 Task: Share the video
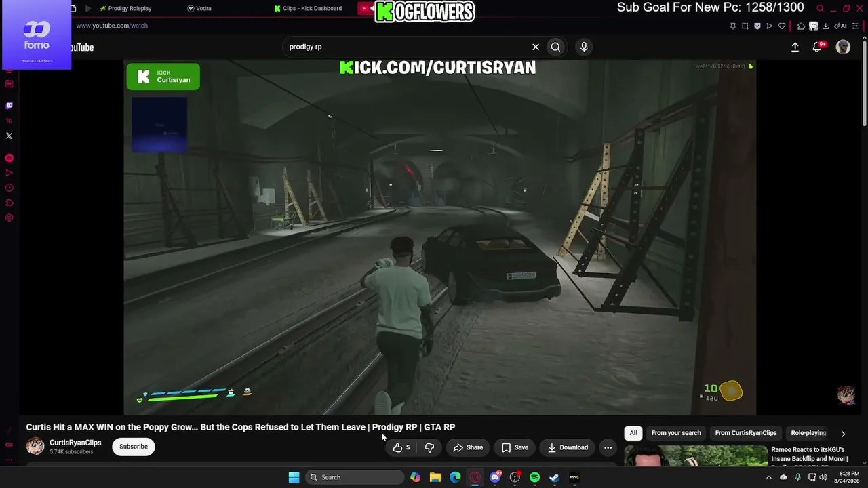[x=468, y=447]
